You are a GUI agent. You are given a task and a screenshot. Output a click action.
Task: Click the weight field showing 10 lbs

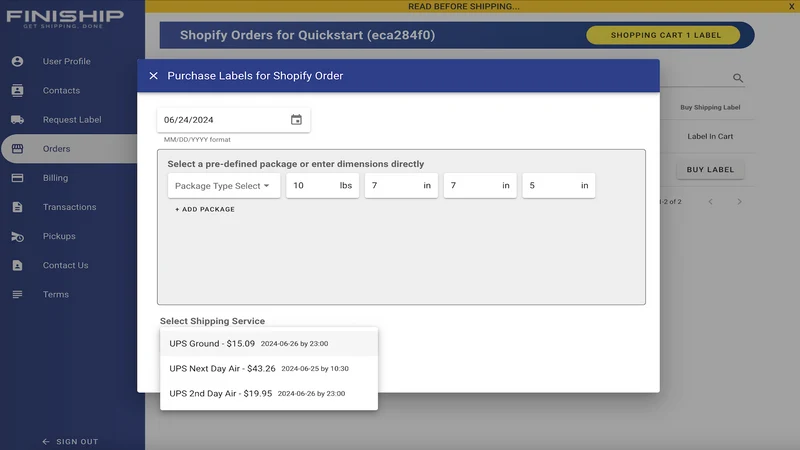(x=322, y=186)
